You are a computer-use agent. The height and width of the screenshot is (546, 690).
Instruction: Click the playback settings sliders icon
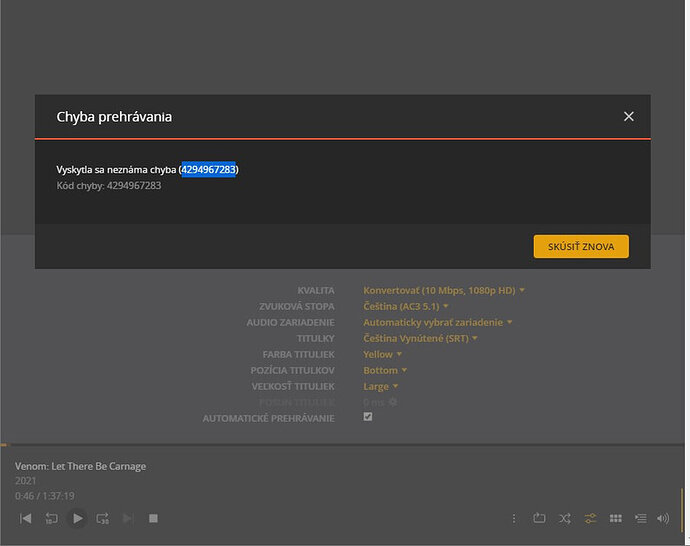pyautogui.click(x=591, y=518)
